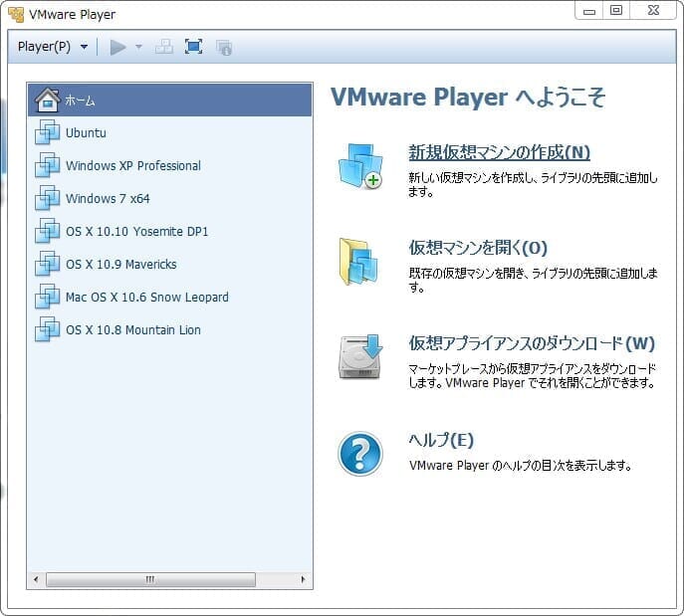Click the OS X 10.9 Mavericks icon
Screen dimensions: 684x616
48,265
